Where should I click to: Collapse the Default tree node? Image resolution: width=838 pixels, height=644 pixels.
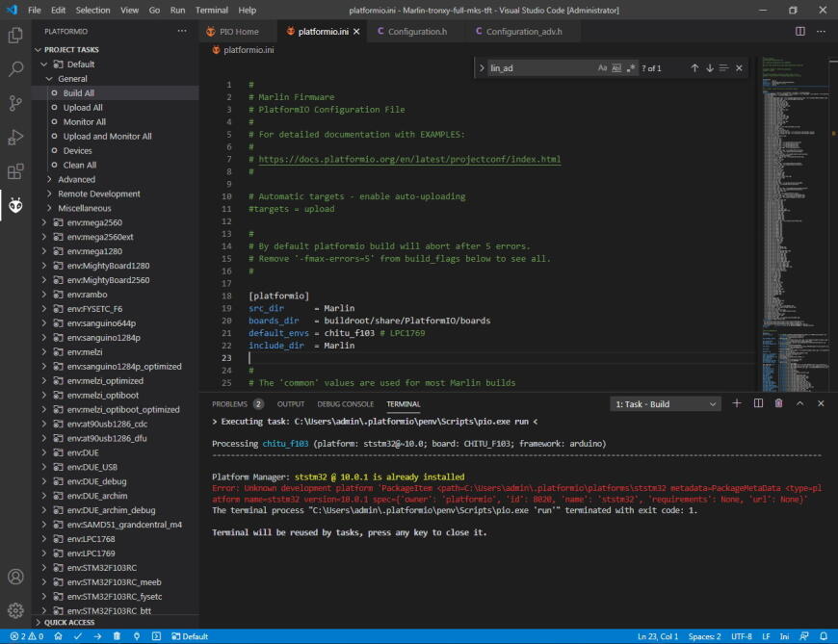[x=44, y=64]
